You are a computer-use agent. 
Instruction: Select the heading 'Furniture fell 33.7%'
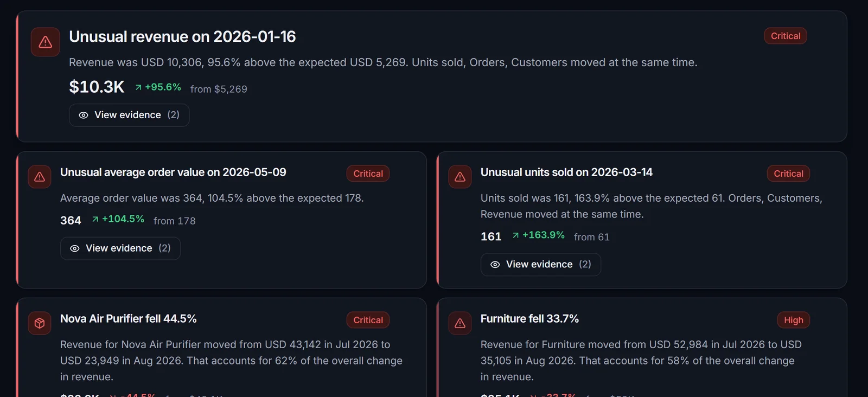tap(529, 318)
